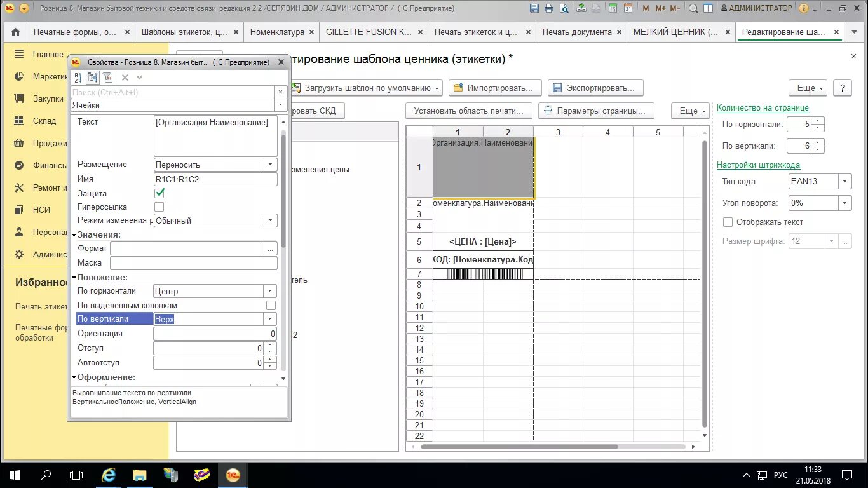
Task: Open the calculator icon in title bar
Action: pyautogui.click(x=612, y=9)
